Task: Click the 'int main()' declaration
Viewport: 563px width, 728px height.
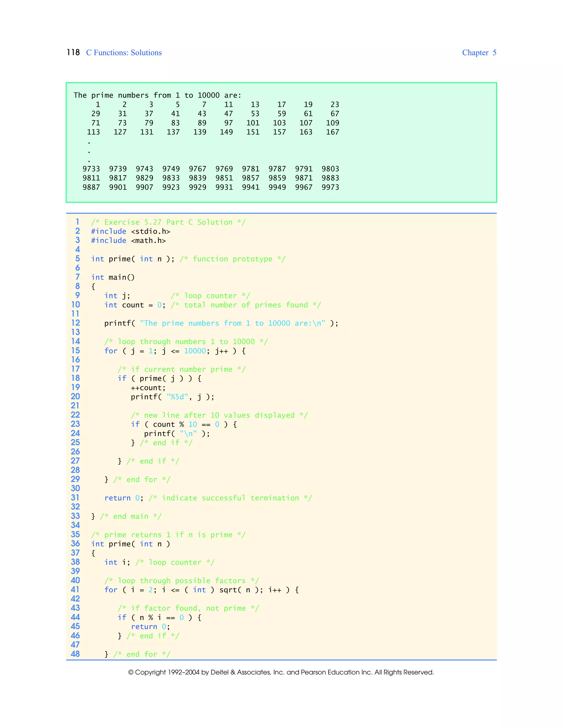Action: coord(113,277)
